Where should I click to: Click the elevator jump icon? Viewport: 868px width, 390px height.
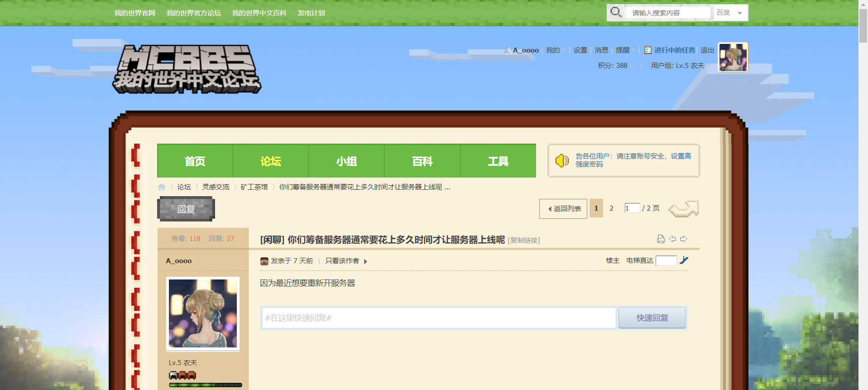(684, 260)
